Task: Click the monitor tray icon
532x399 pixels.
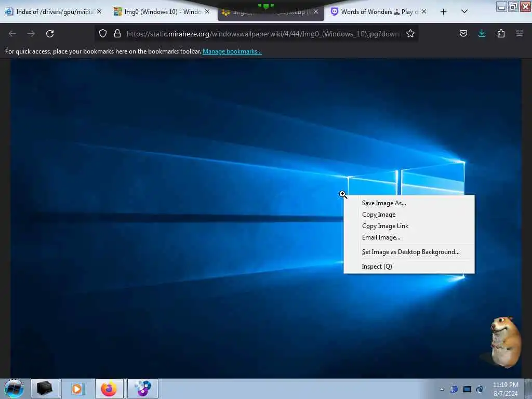Action: (x=467, y=389)
